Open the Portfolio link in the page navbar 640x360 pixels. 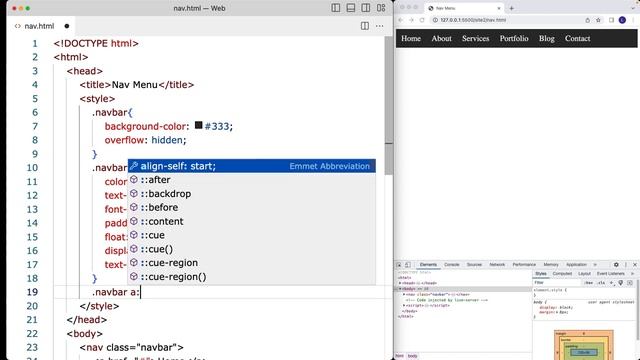(514, 38)
